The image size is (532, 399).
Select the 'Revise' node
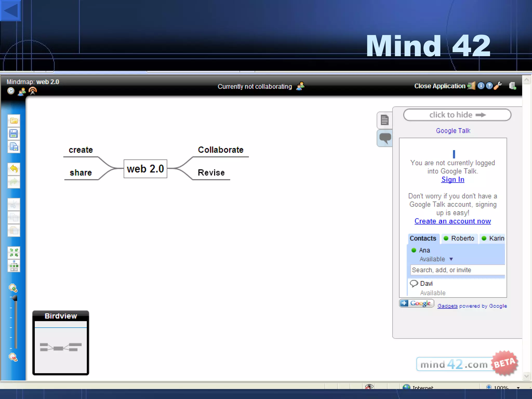211,173
